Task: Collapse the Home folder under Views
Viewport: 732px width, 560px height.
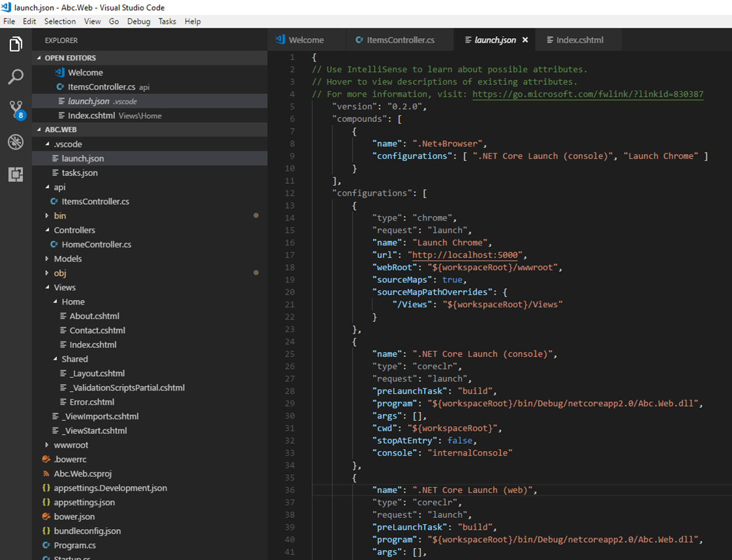Action: (x=55, y=302)
